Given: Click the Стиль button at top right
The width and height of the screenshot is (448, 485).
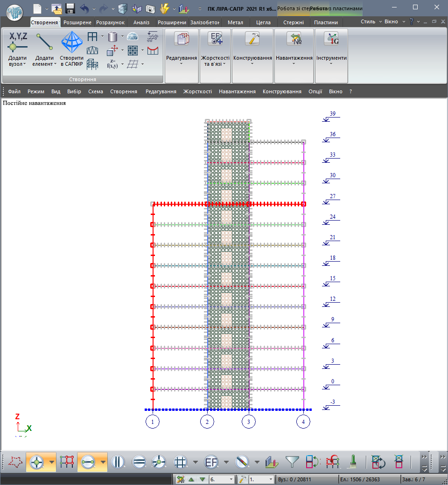Looking at the screenshot, I should [x=369, y=22].
